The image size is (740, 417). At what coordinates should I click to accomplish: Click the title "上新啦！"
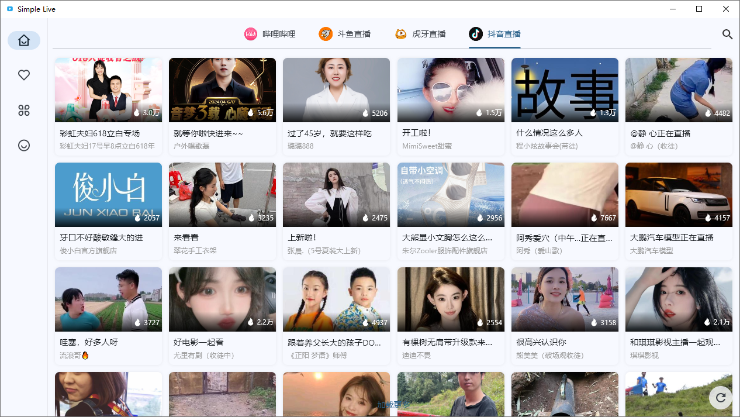(302, 238)
